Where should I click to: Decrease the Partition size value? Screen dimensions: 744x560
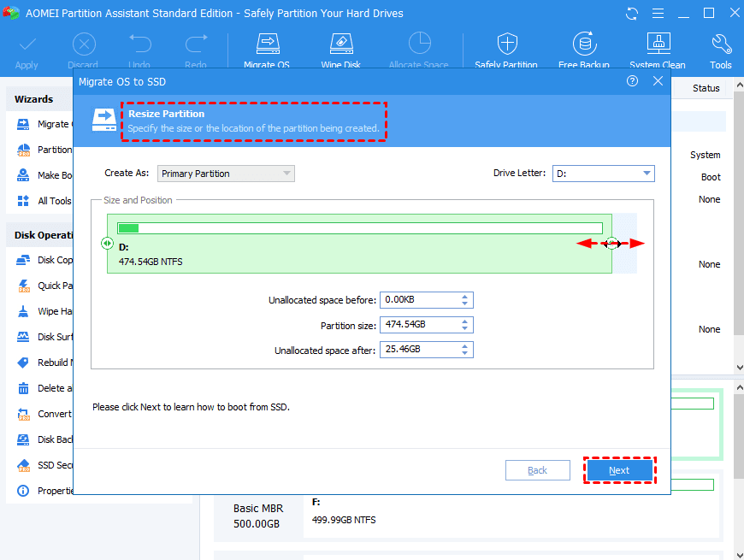tap(465, 328)
